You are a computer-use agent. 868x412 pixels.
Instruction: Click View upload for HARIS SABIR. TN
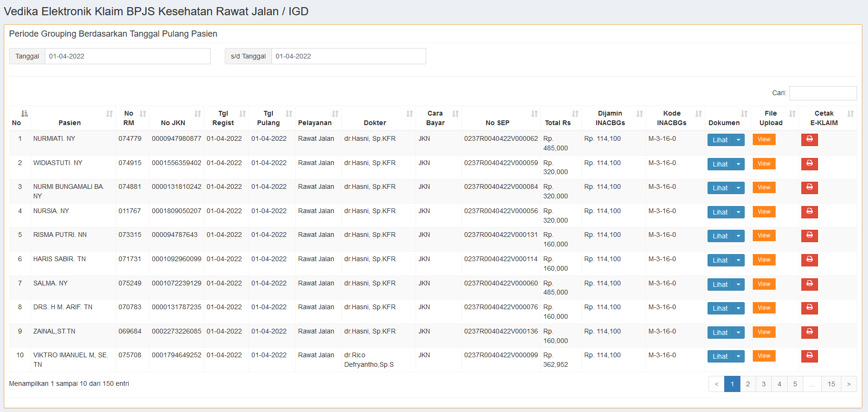click(x=764, y=260)
